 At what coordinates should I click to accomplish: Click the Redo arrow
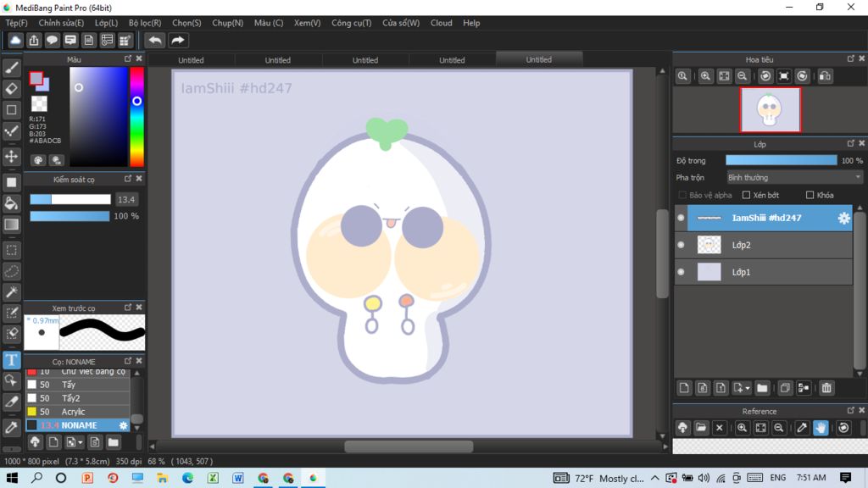point(178,41)
